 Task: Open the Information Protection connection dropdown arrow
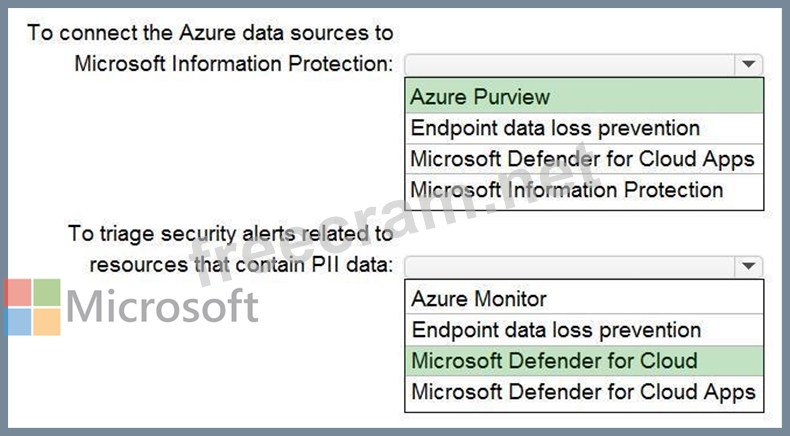tap(749, 64)
